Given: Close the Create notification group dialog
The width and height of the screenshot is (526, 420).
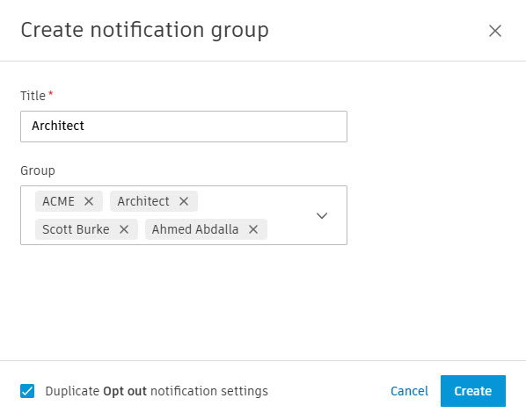Looking at the screenshot, I should coord(495,31).
